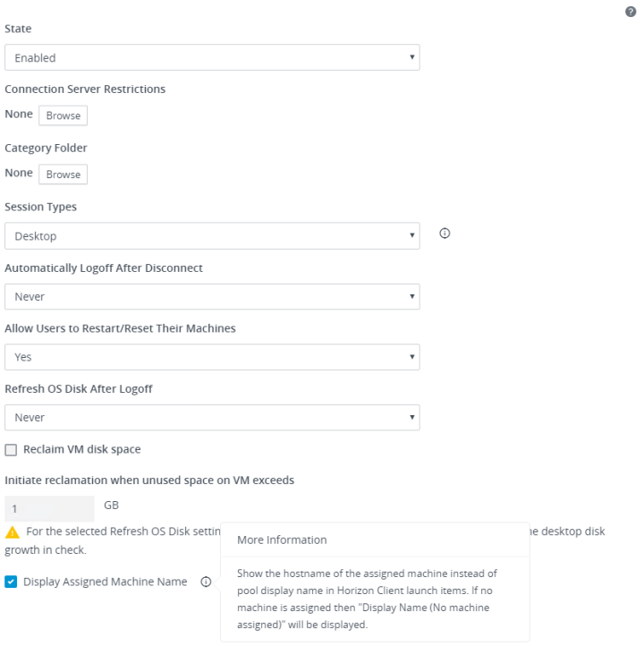Click the Reclaim VM disk space label
Viewport: 644px width, 646px height.
click(81, 449)
